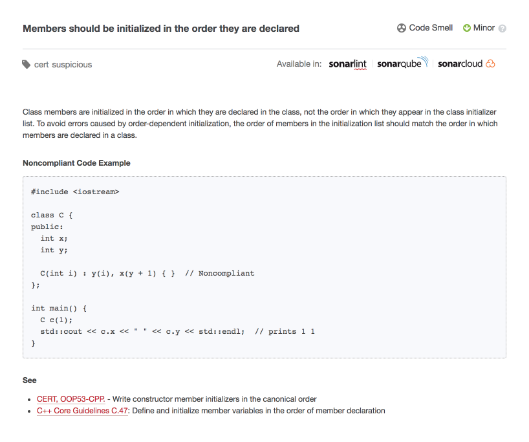Click the Minor severity label
Screen dimensions: 529x442
coord(484,28)
